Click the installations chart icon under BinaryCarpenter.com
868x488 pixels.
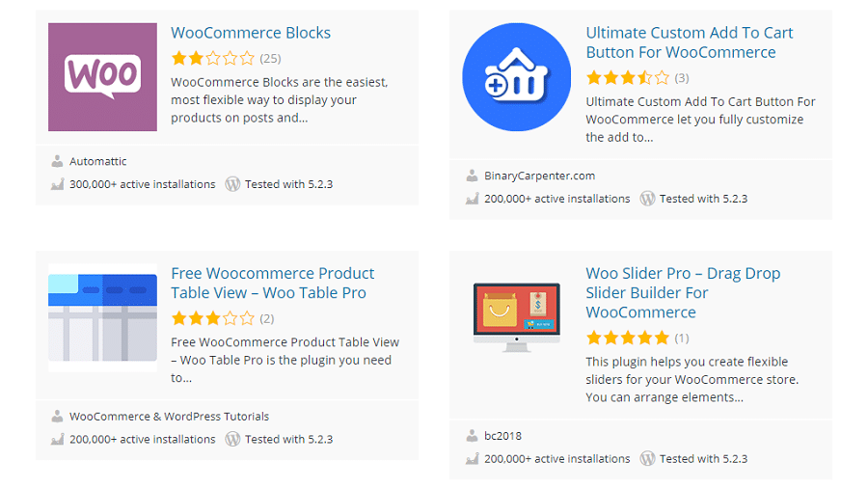pyautogui.click(x=472, y=199)
